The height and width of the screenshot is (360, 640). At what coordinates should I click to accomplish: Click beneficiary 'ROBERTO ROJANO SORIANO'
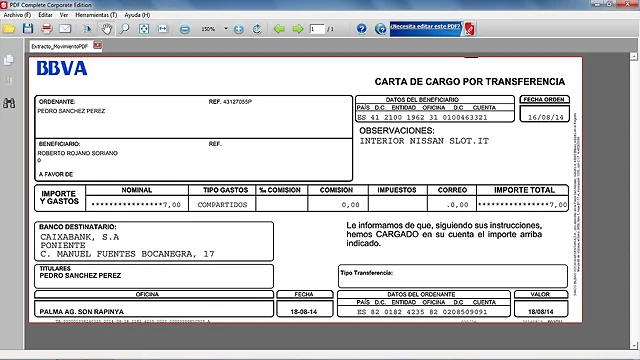pos(78,153)
